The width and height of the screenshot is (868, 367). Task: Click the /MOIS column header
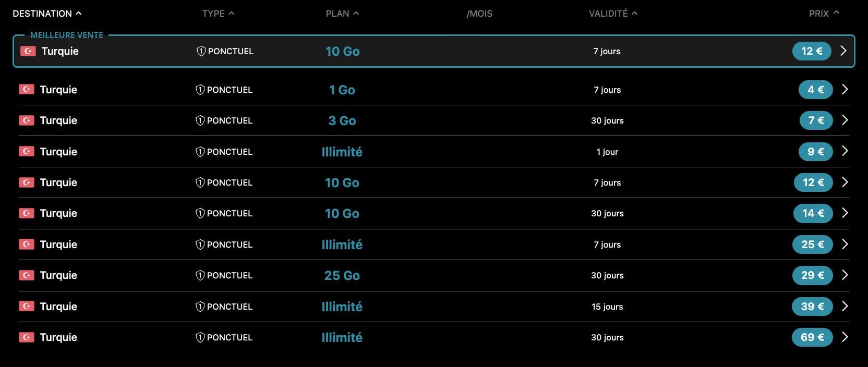coord(479,14)
